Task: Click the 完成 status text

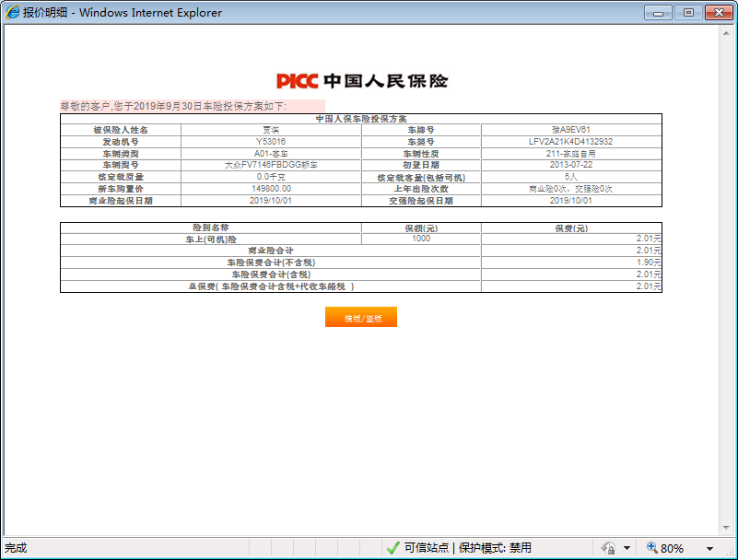Action: 16,548
